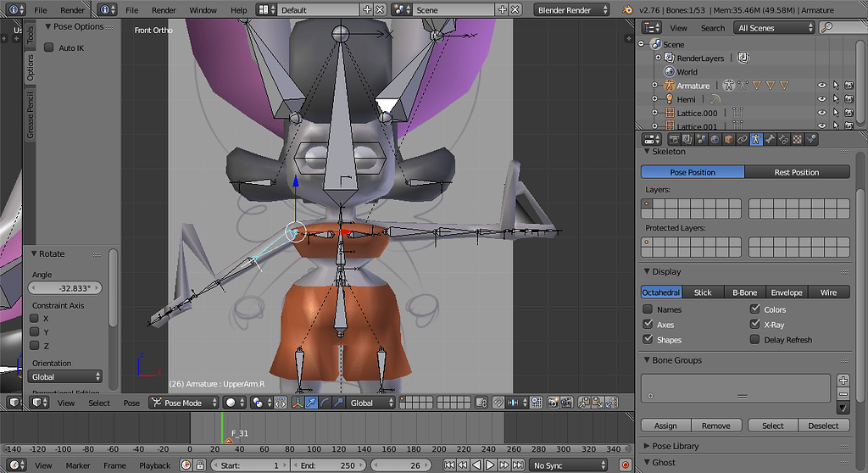Open the Select menu in 3D view header
This screenshot has height=473, width=868.
[x=99, y=403]
